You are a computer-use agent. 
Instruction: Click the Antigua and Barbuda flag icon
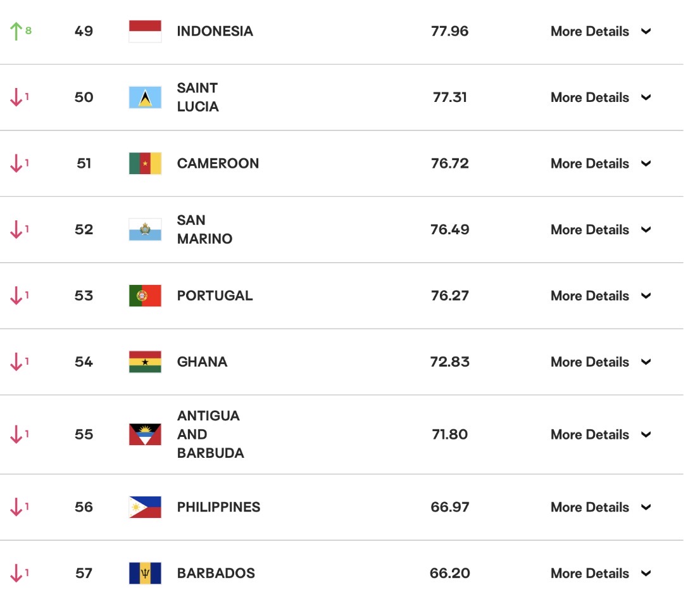click(145, 434)
